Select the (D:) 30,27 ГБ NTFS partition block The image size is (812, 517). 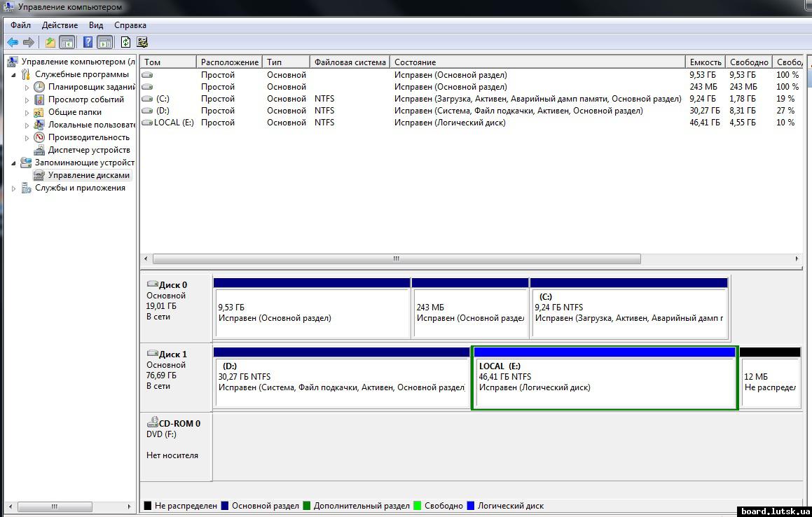coord(340,382)
